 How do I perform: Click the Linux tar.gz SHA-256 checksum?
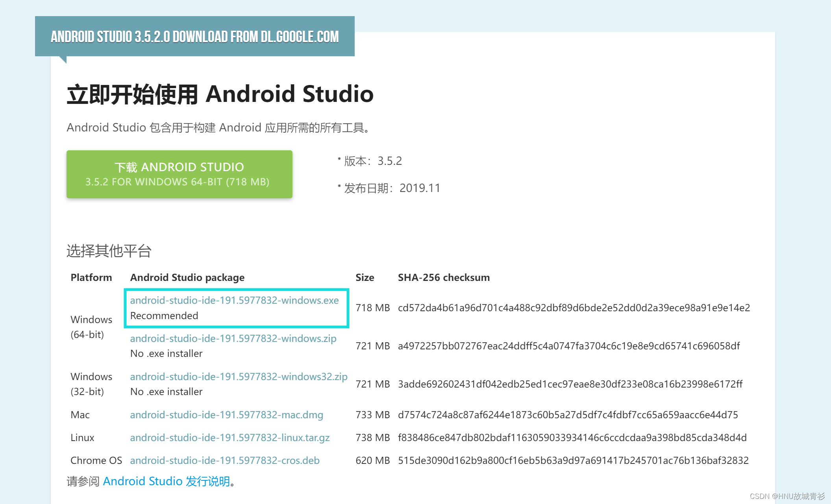[x=572, y=438]
